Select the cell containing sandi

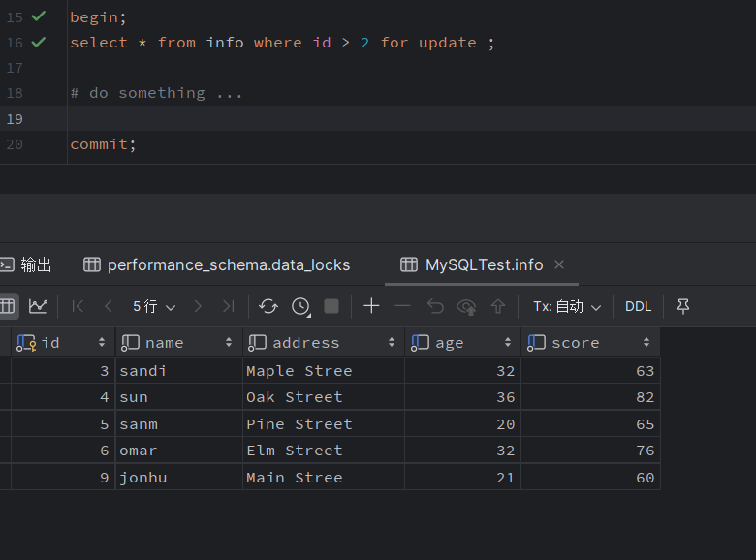pos(179,371)
